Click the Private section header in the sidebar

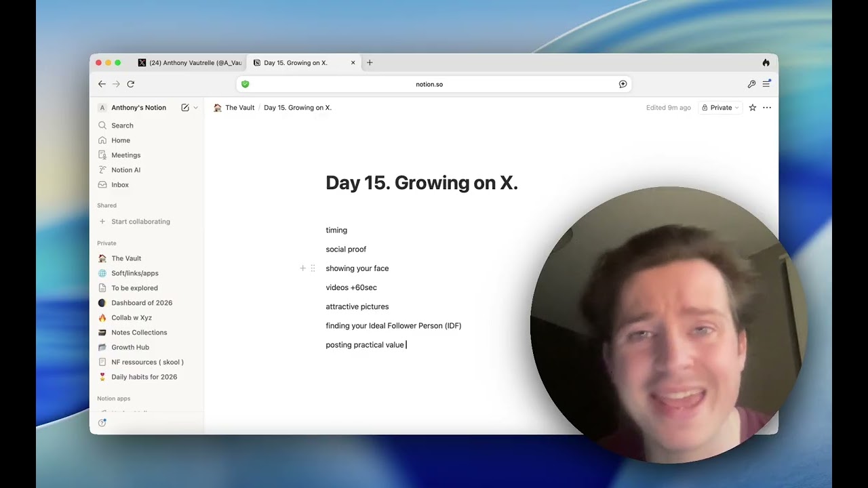click(106, 243)
